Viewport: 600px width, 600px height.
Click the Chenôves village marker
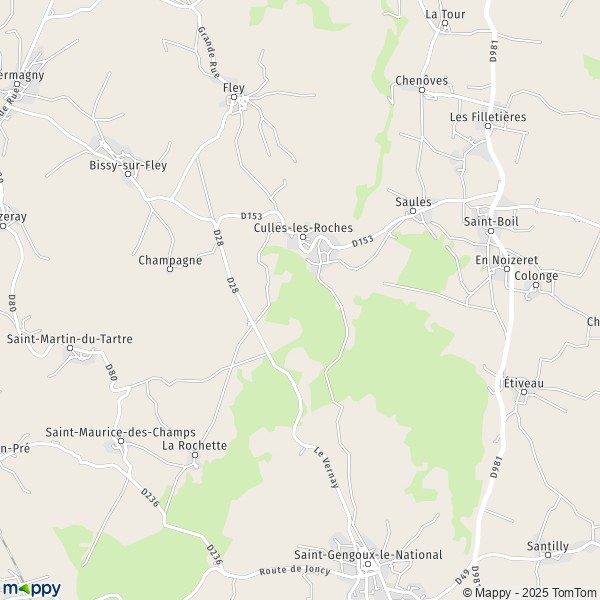(422, 90)
